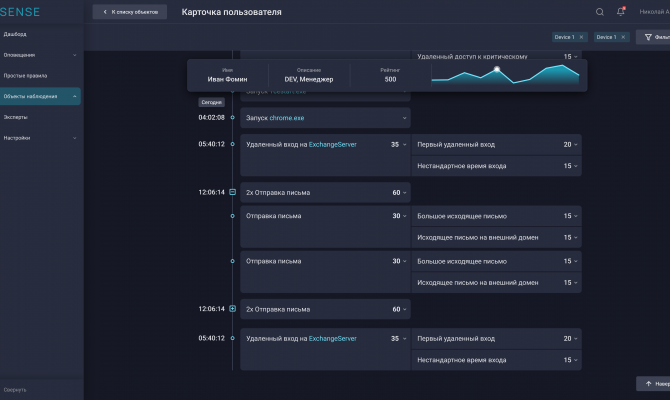Expand the Оповещения sidebar submenu
The width and height of the screenshot is (670, 400).
(75, 55)
